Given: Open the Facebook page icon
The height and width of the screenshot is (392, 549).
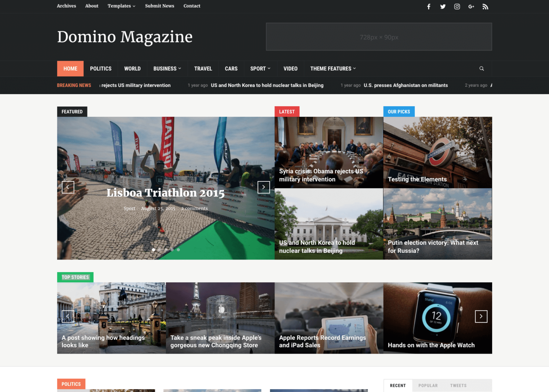Looking at the screenshot, I should (x=429, y=6).
